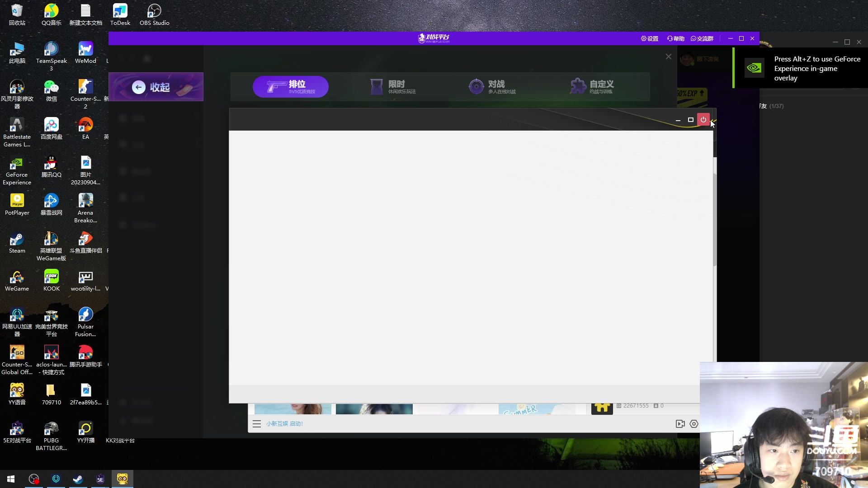Screen dimensions: 868x488
Task: Open the Windows Start menu
Action: coord(11,479)
